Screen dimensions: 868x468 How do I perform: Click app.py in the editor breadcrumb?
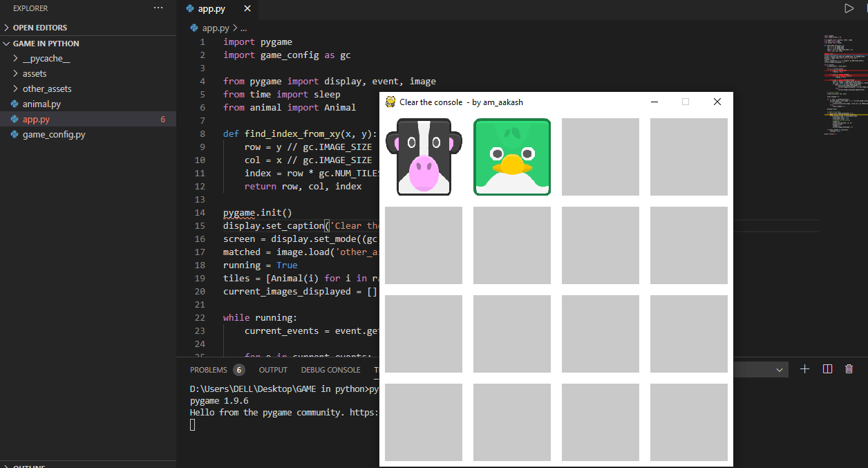point(215,28)
